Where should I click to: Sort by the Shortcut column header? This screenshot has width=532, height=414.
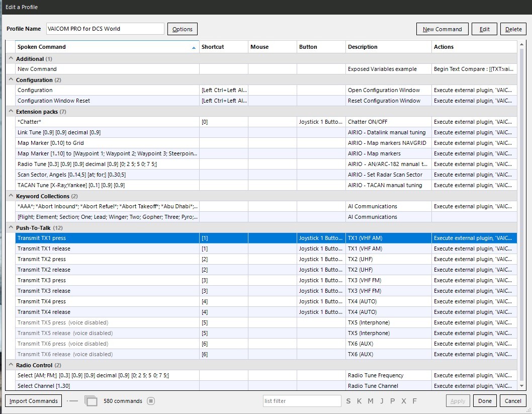coord(224,47)
